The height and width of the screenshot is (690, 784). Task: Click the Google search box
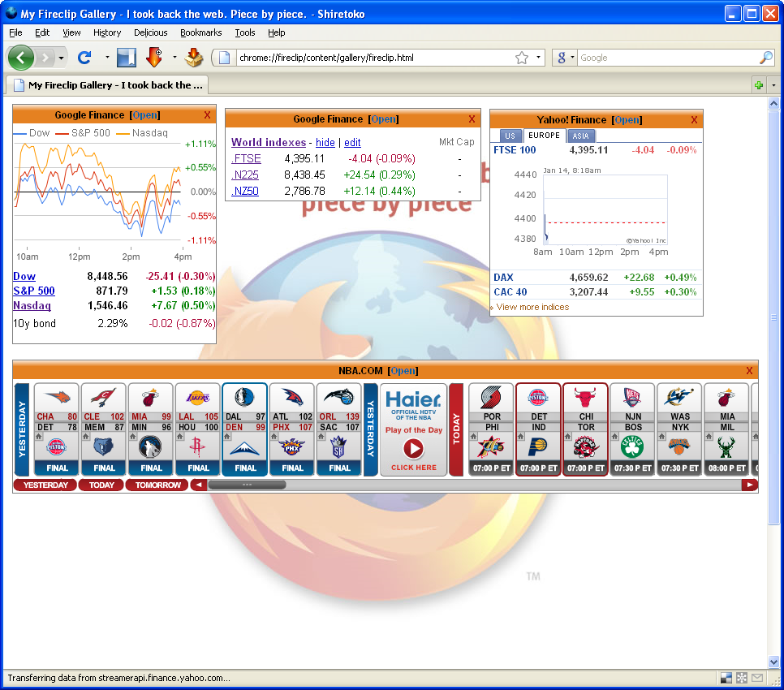[x=668, y=58]
